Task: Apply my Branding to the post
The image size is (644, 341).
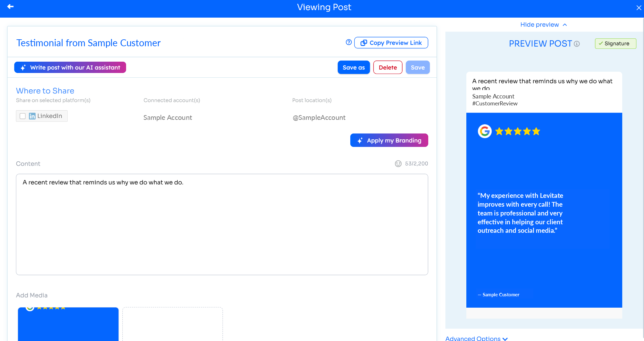Action: (x=389, y=140)
